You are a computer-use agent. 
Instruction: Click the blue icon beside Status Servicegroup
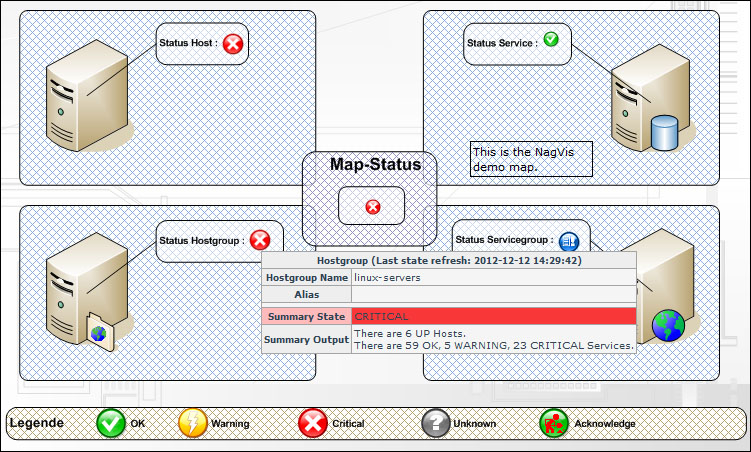click(569, 241)
